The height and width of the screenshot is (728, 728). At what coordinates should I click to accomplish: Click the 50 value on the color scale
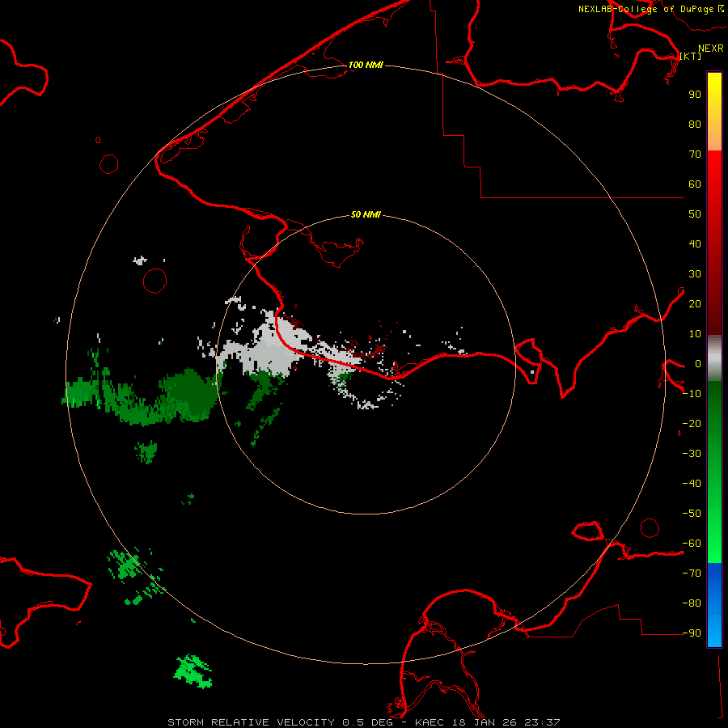tap(695, 214)
